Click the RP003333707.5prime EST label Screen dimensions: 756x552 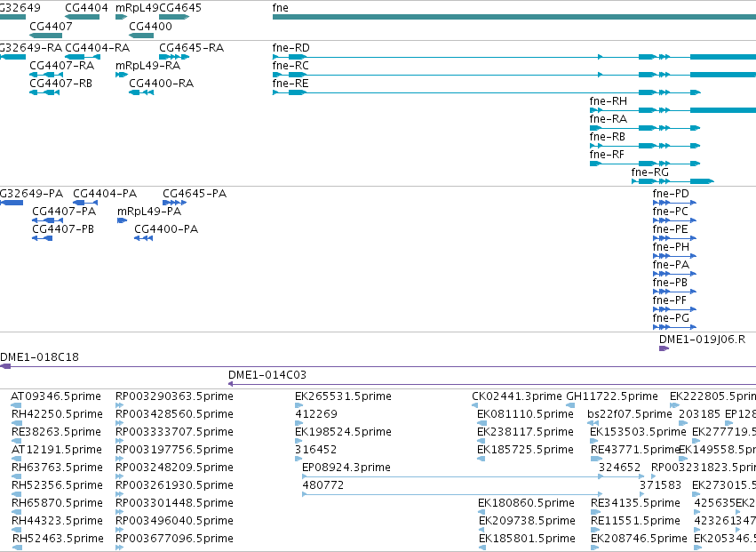(x=174, y=432)
